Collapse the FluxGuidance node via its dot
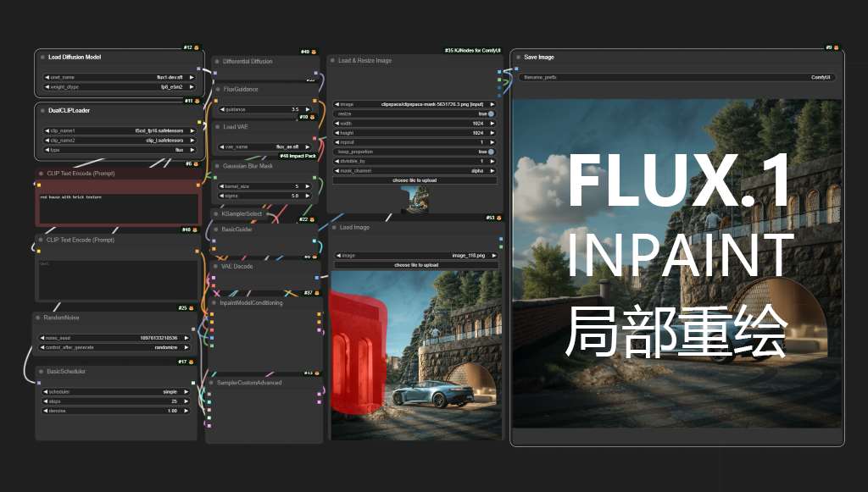 pos(218,89)
